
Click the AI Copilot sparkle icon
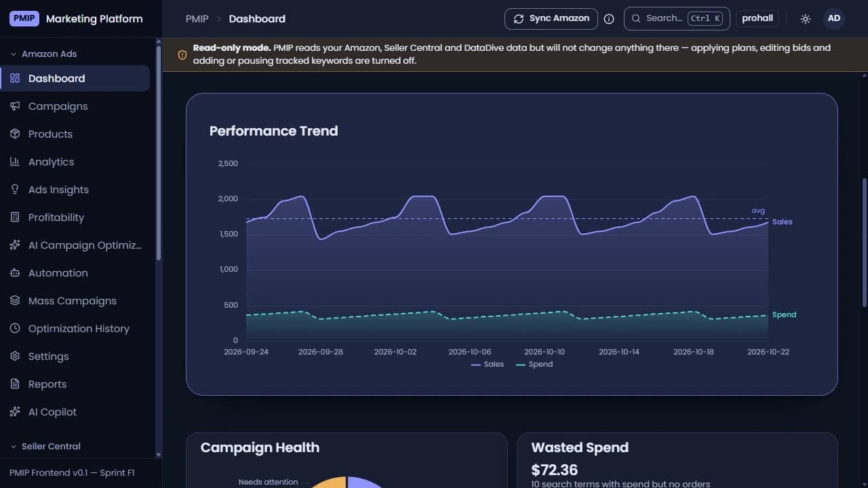pos(15,412)
